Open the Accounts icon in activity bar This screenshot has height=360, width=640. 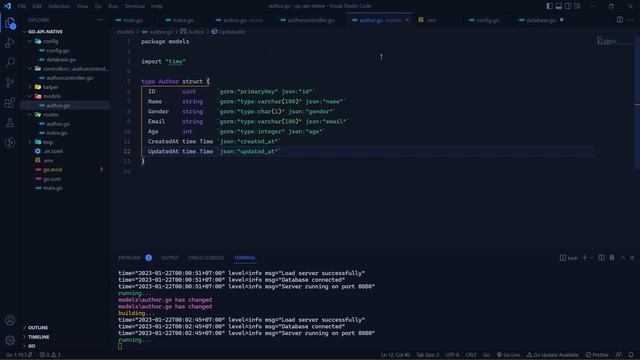[x=10, y=320]
